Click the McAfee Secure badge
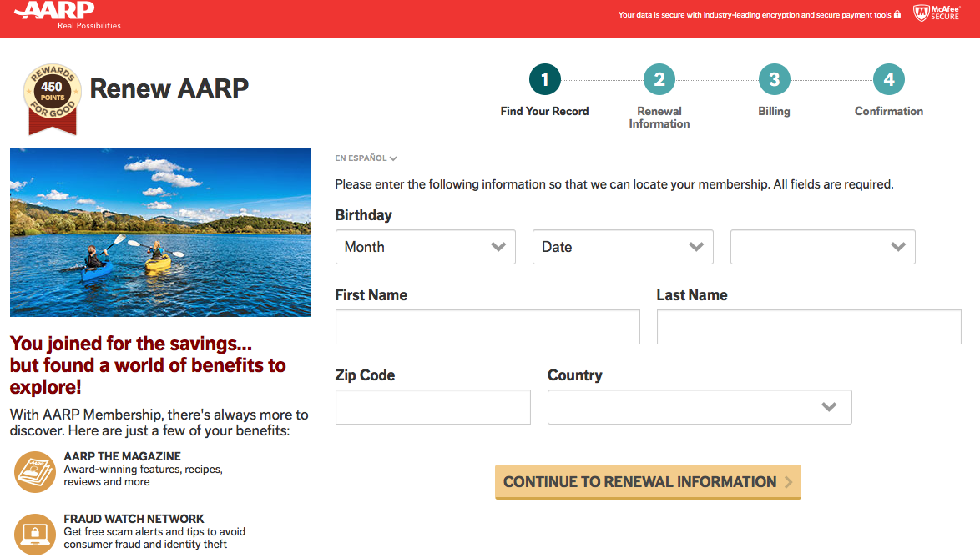 click(936, 13)
